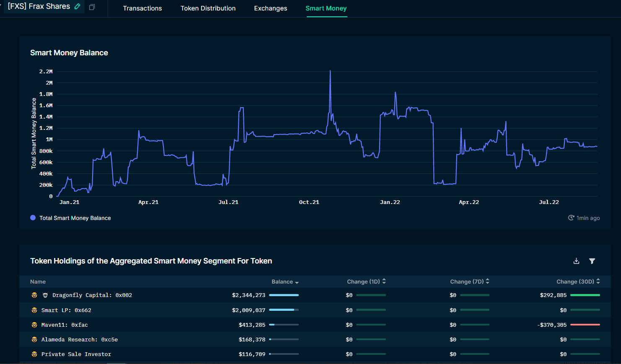Click the copy icon next to the token title
This screenshot has width=621, height=364.
coord(92,7)
